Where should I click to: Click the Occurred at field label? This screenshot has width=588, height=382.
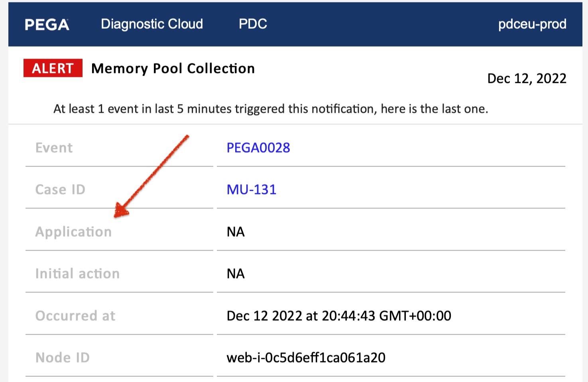(x=75, y=315)
